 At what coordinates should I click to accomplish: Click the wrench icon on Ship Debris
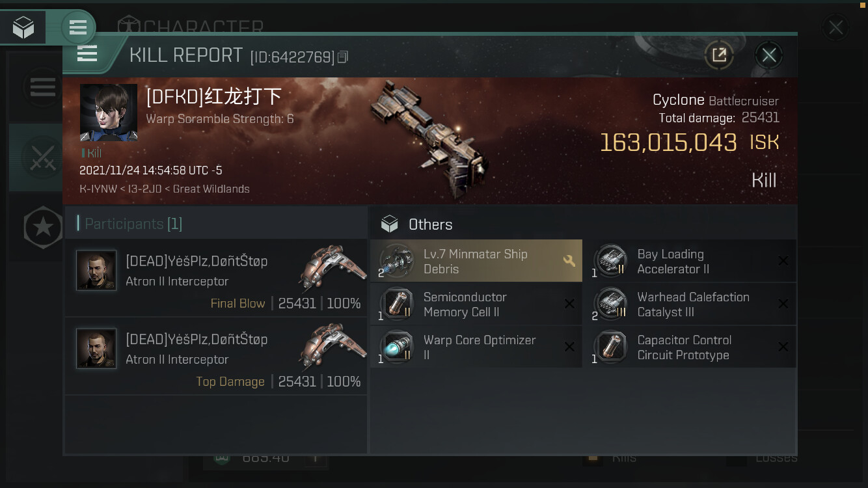(x=569, y=261)
